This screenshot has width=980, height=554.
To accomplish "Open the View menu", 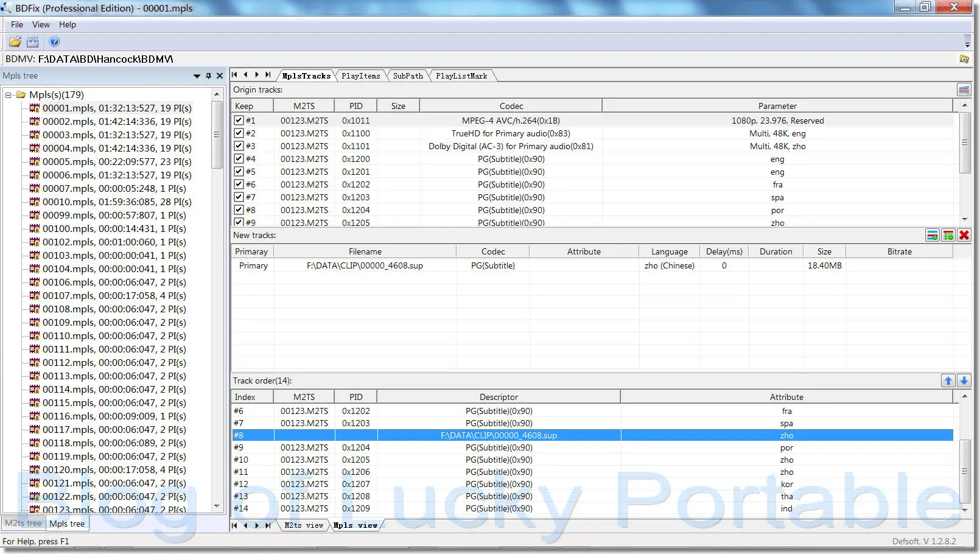I will (x=41, y=25).
